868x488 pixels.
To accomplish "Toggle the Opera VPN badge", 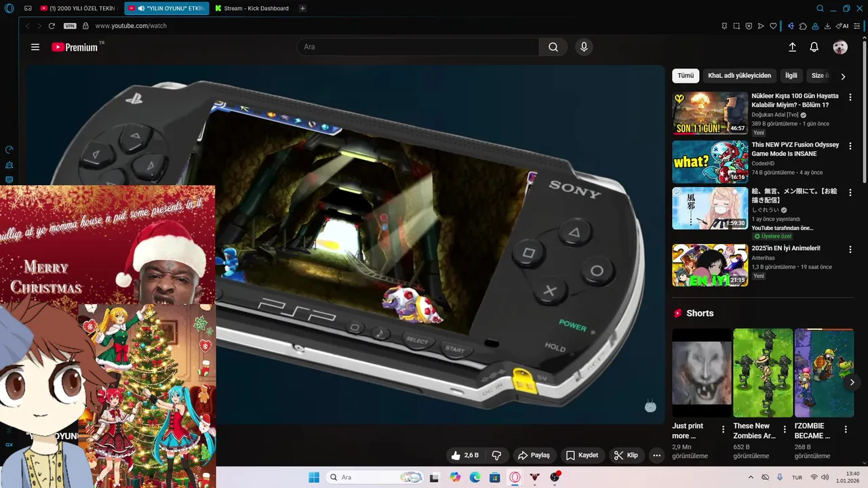I will coord(70,26).
